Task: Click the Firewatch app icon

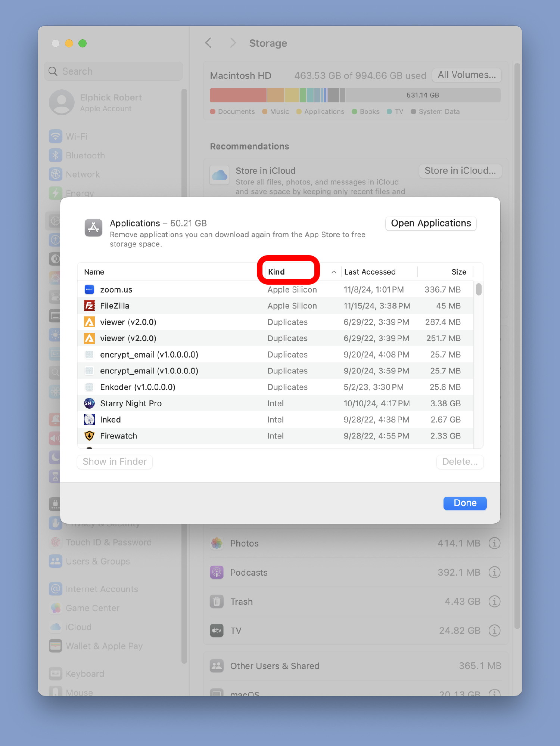Action: coord(89,436)
